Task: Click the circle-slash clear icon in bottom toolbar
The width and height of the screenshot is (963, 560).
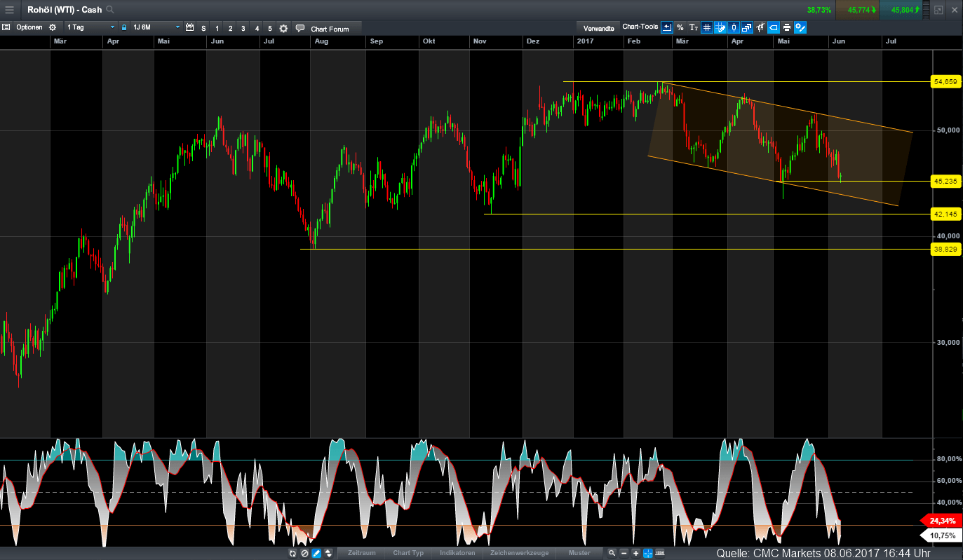Action: pyautogui.click(x=304, y=553)
